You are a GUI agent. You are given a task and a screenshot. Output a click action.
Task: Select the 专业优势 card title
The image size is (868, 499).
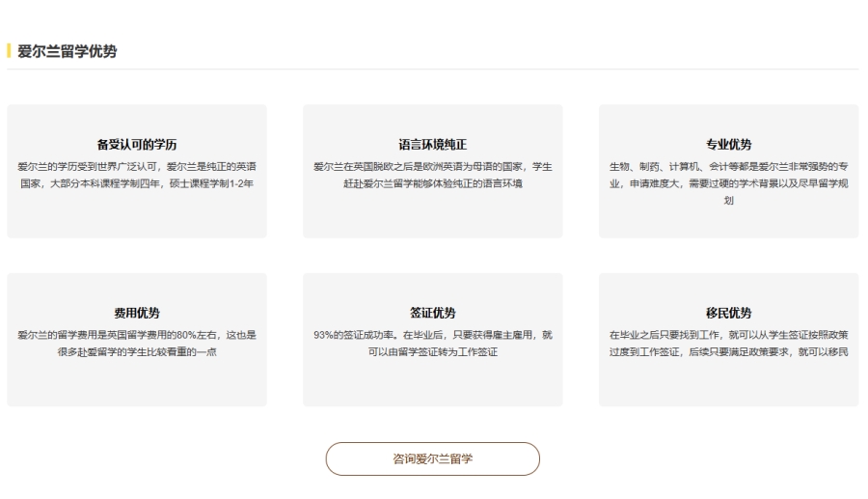[728, 145]
